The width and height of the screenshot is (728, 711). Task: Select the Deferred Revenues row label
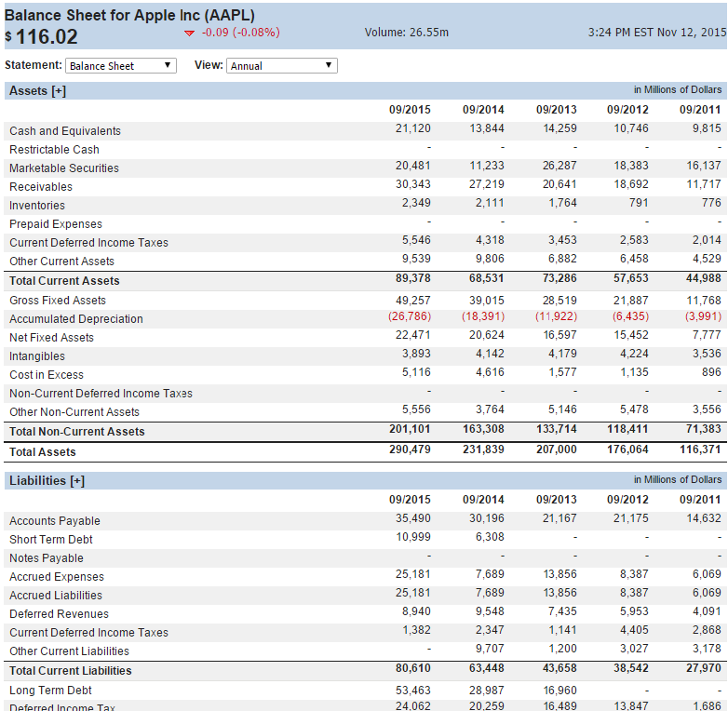point(59,613)
